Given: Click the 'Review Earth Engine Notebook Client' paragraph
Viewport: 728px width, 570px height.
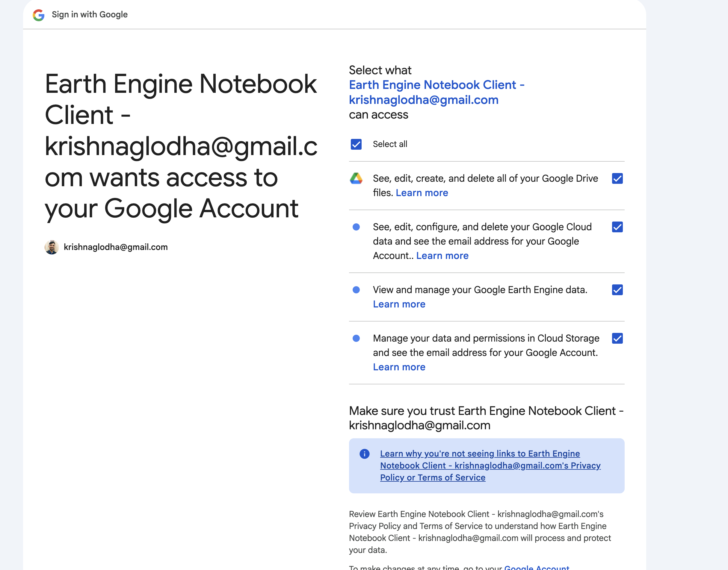Looking at the screenshot, I should pyautogui.click(x=480, y=532).
